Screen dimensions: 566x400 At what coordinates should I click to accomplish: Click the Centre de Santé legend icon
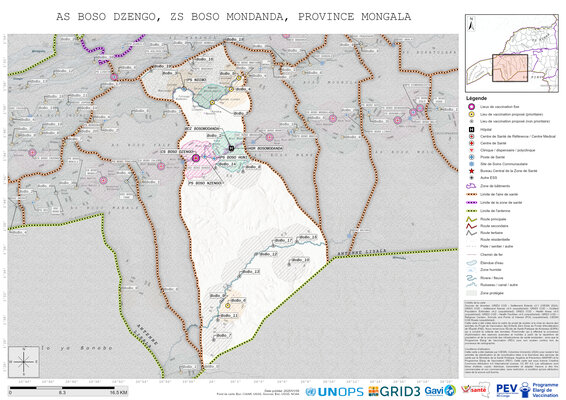[471, 143]
